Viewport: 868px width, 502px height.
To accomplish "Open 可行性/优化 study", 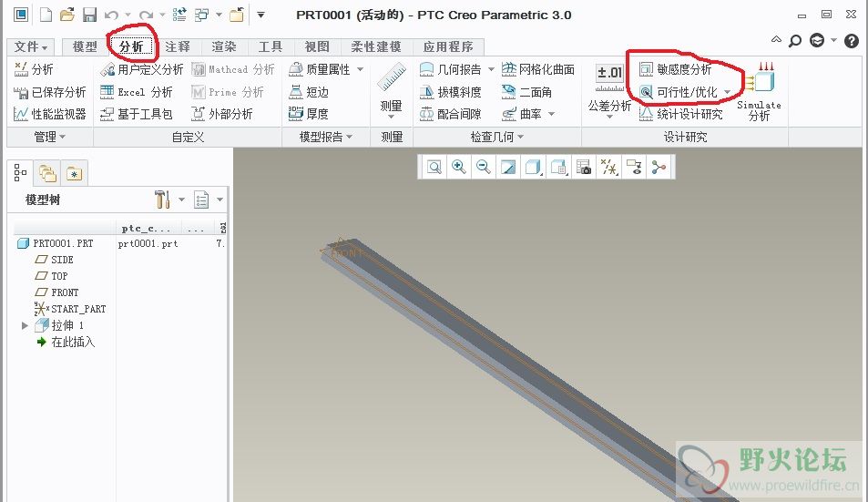I will (679, 92).
